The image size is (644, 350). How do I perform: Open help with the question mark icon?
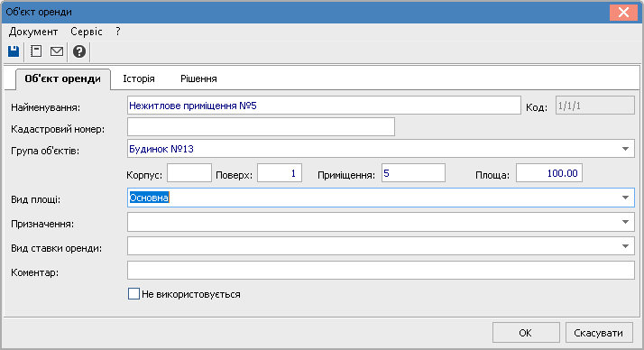79,51
